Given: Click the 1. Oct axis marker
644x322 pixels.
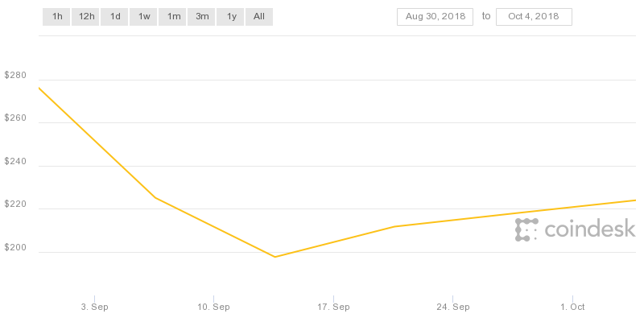Looking at the screenshot, I should (572, 307).
